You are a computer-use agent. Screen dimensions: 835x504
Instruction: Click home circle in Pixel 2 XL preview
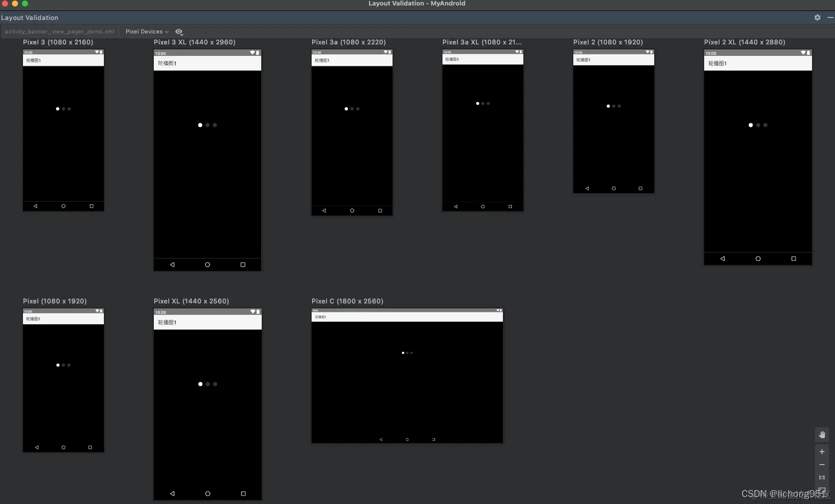(758, 258)
